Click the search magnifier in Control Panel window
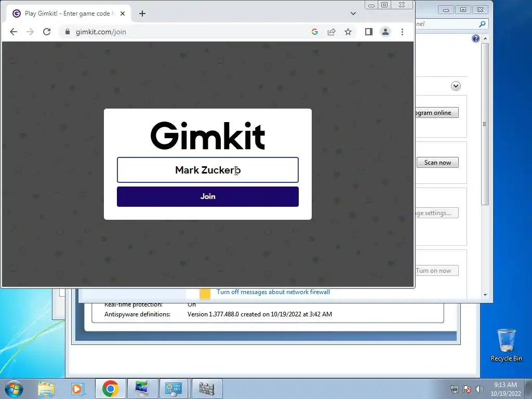This screenshot has width=532, height=399. (482, 24)
